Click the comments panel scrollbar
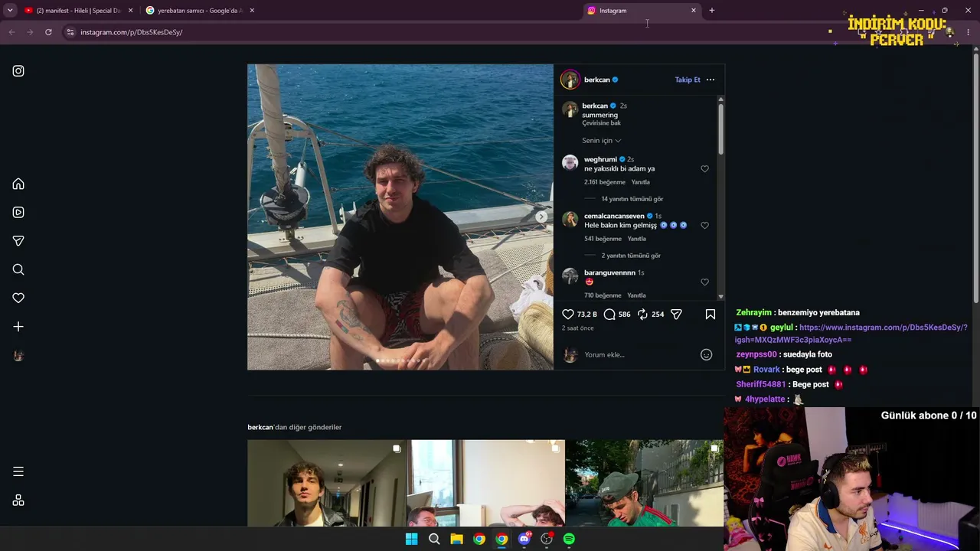The height and width of the screenshot is (551, 980). click(720, 129)
